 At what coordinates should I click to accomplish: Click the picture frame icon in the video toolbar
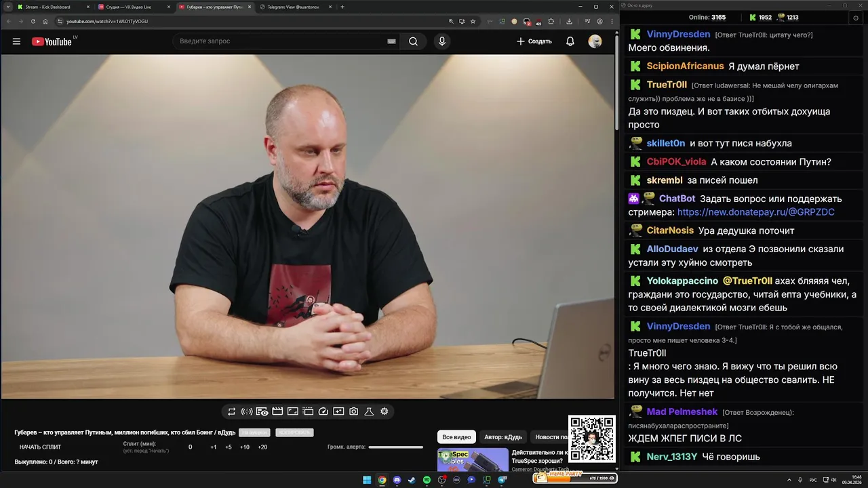pyautogui.click(x=293, y=411)
